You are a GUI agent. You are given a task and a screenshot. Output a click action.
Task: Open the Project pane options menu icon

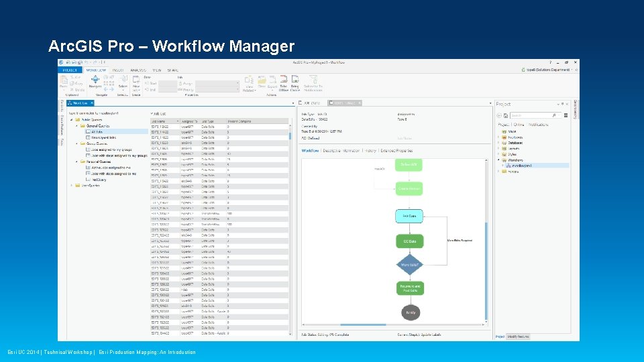click(x=566, y=116)
